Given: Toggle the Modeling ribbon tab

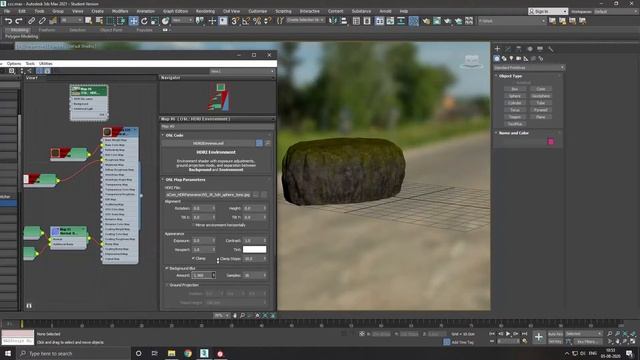Looking at the screenshot, I should pyautogui.click(x=19, y=30).
